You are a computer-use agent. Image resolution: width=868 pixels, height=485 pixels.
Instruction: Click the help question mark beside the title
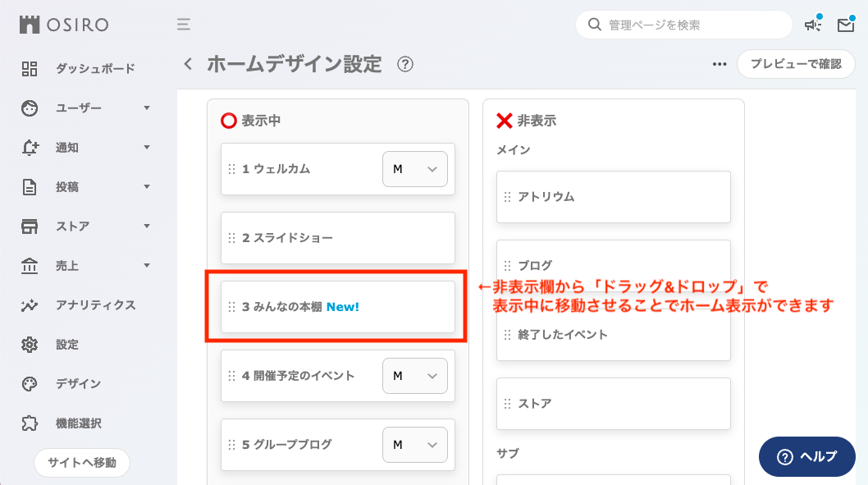pos(404,64)
